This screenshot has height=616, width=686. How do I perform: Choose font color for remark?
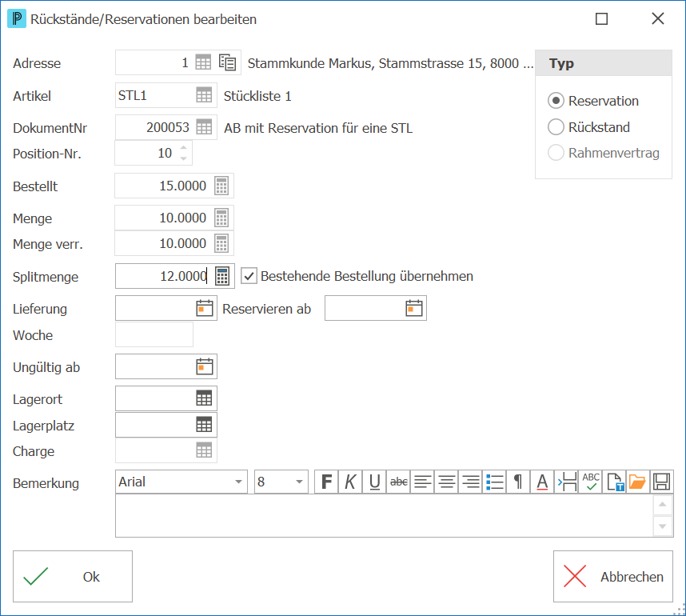tap(543, 482)
